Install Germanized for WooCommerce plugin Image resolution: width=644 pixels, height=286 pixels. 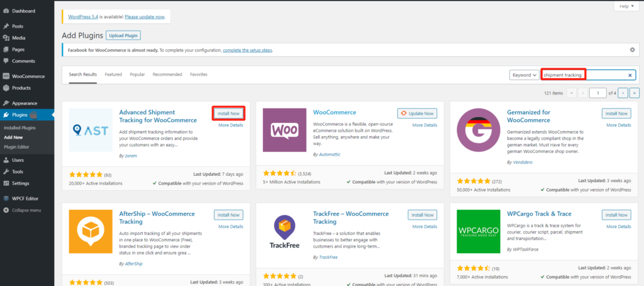click(616, 113)
